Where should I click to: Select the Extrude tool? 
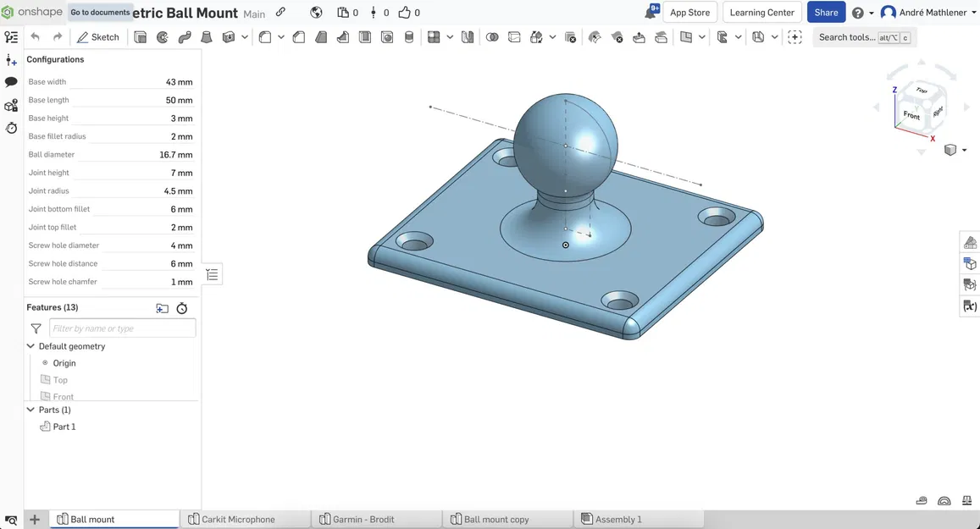[x=141, y=37]
